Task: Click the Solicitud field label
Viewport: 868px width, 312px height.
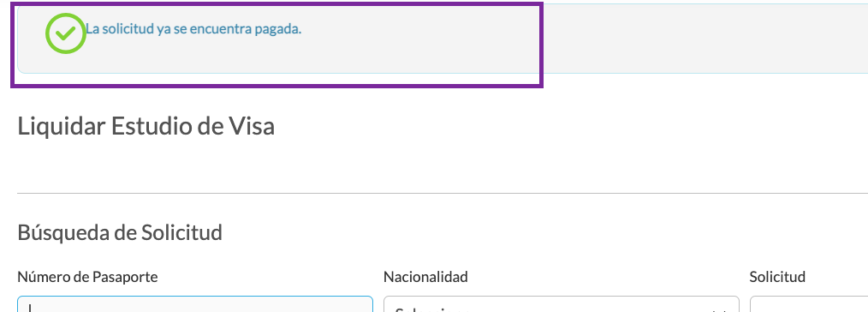Action: coord(777,277)
